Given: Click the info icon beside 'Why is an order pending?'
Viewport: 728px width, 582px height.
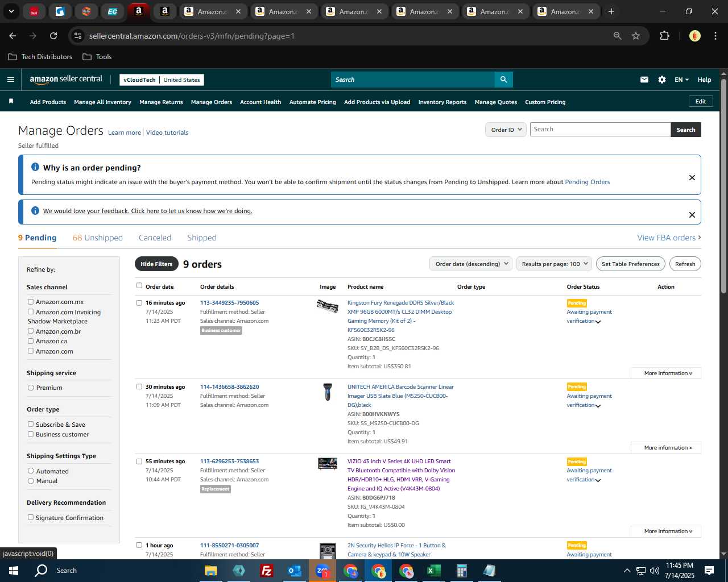Looking at the screenshot, I should tap(35, 167).
